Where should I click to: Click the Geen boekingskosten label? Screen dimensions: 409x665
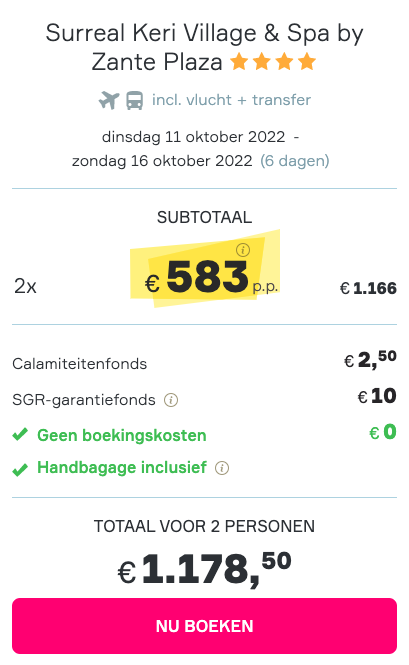pyautogui.click(x=122, y=436)
